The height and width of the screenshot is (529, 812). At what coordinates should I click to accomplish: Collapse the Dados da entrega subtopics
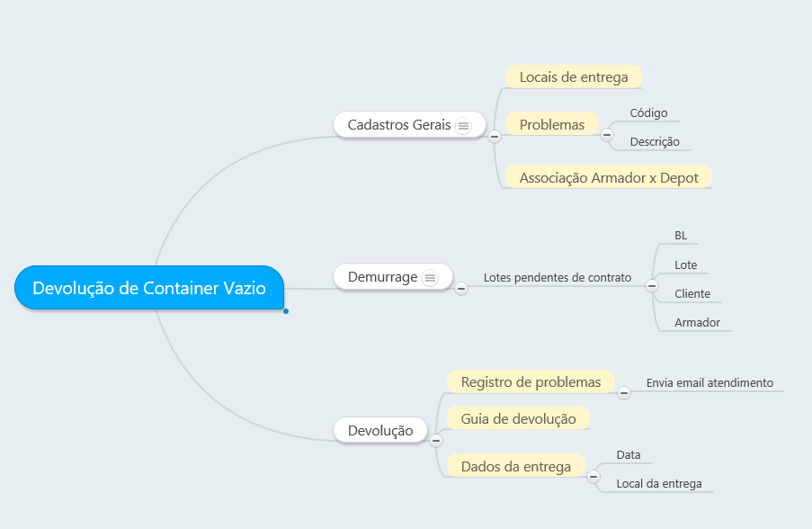click(593, 477)
